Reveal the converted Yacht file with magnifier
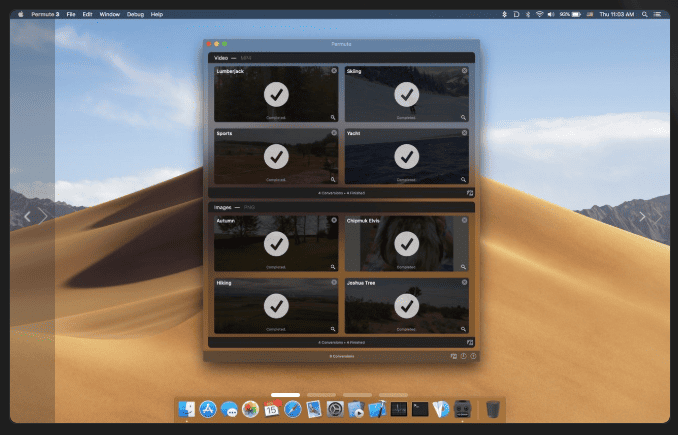Viewport: 678px width, 435px height. (463, 179)
